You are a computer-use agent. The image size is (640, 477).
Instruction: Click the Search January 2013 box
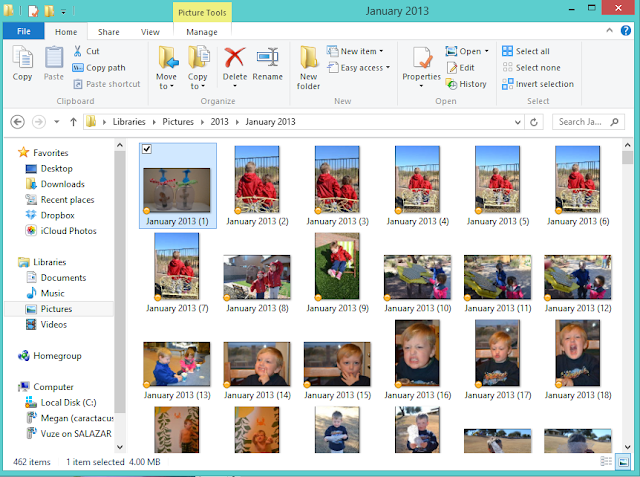point(588,122)
